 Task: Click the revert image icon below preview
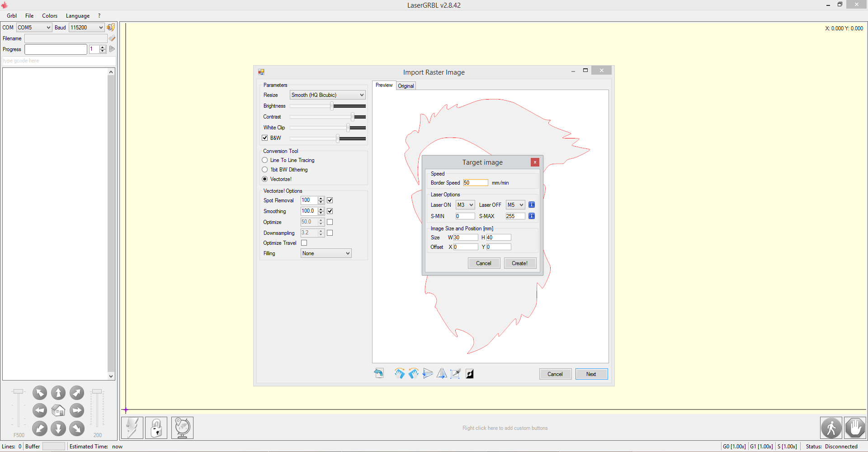point(379,373)
